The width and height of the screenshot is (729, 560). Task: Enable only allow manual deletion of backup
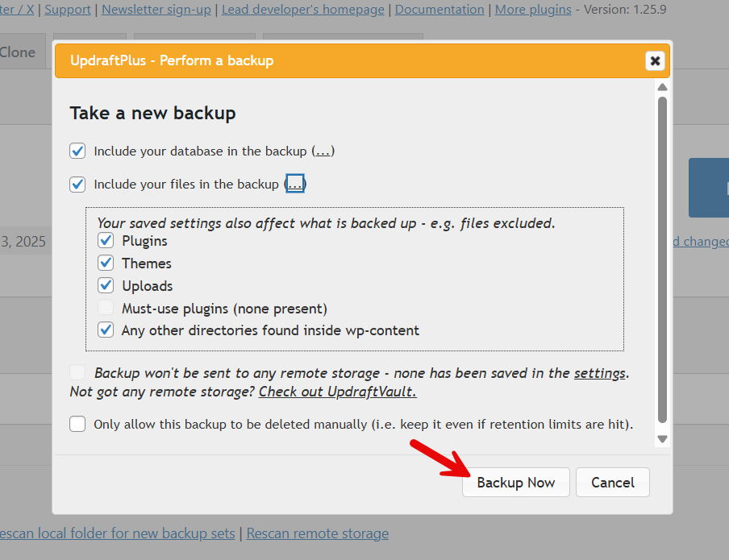tap(77, 424)
